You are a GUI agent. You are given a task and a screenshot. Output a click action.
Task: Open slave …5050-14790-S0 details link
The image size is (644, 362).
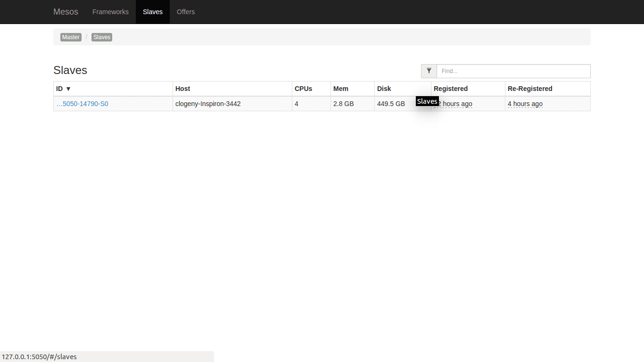click(x=83, y=104)
